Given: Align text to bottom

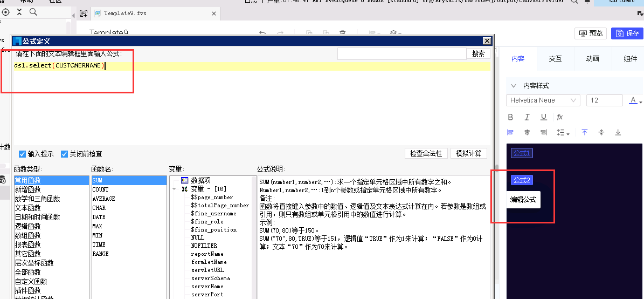Looking at the screenshot, I should tap(618, 132).
